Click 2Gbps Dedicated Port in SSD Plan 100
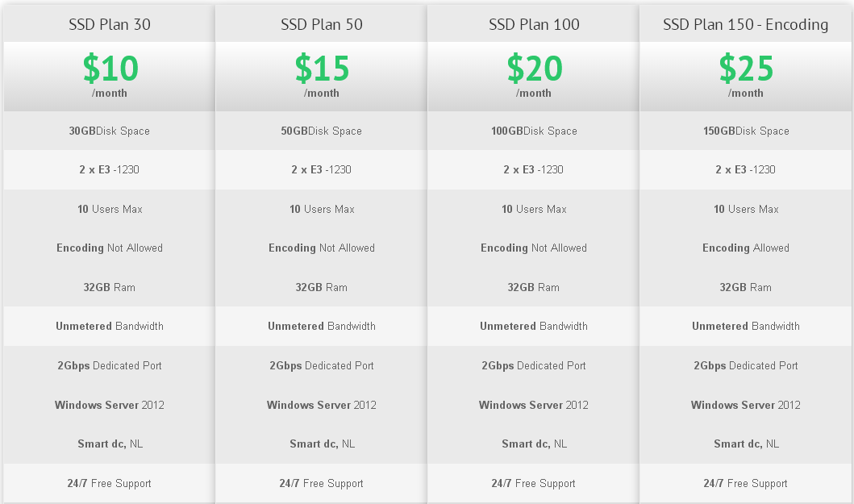Screen dimensions: 854x504 pos(534,365)
